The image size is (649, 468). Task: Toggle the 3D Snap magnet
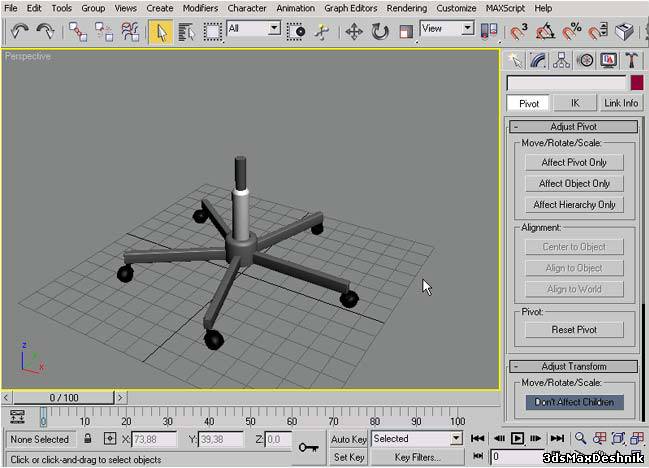pyautogui.click(x=518, y=32)
